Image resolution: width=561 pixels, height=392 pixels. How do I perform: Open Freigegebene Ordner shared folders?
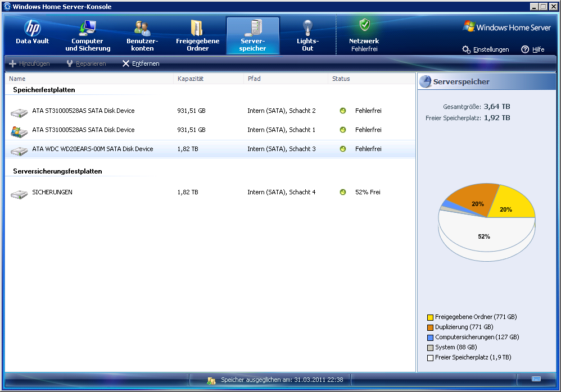197,35
